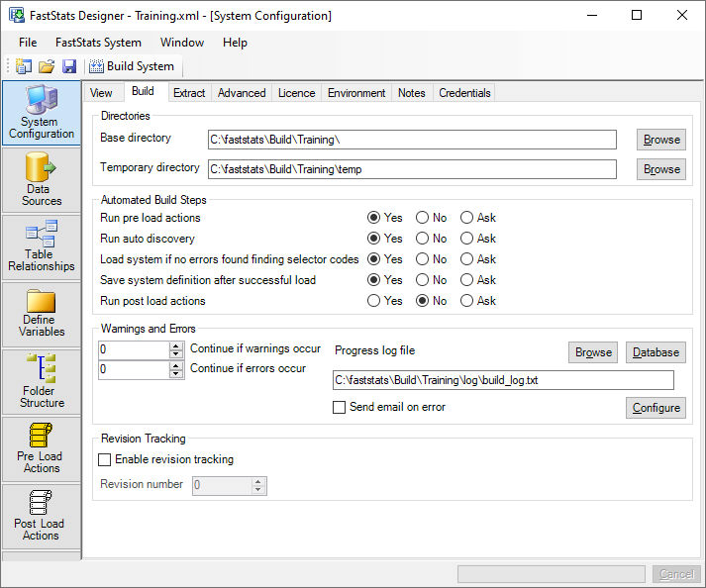This screenshot has width=706, height=588.
Task: Switch to the Extract tab
Action: coord(189,93)
